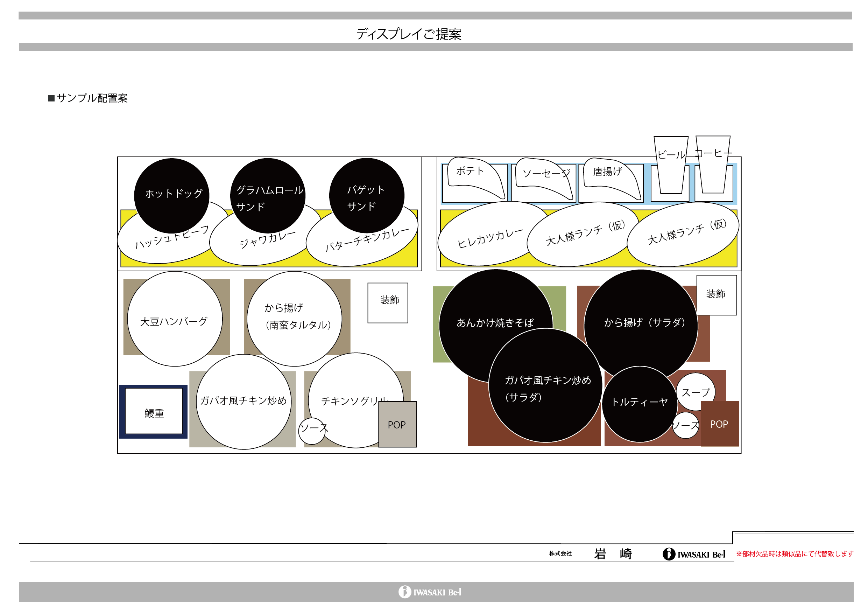Click the バゲットサンド black circle
The image size is (868, 614).
[x=367, y=195]
